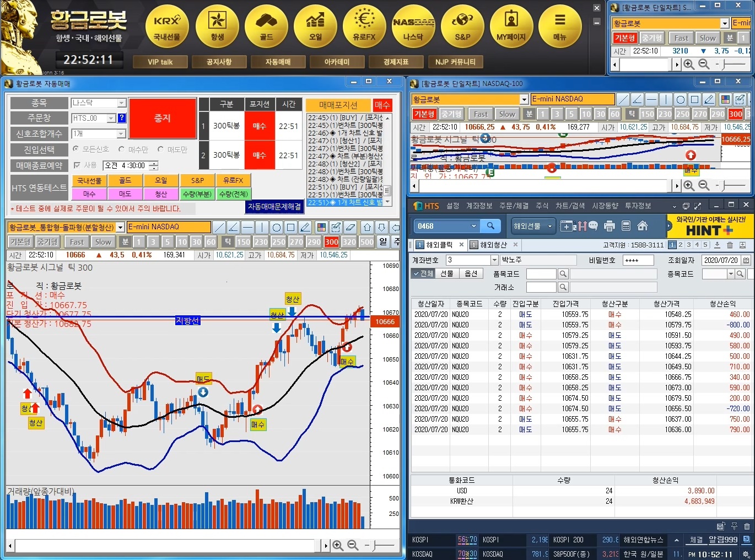
Task: Toggle the 옵션 filter button in HTS
Action: click(x=471, y=273)
